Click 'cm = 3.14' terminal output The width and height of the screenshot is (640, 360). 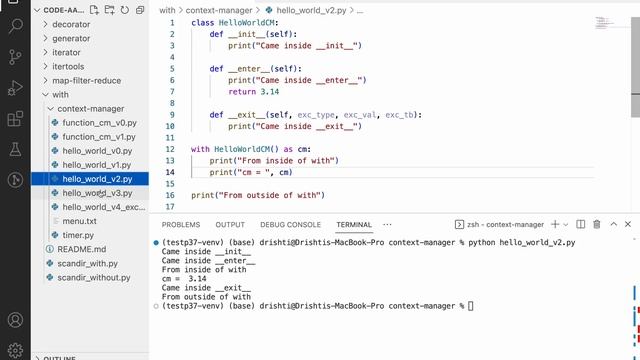pos(184,279)
